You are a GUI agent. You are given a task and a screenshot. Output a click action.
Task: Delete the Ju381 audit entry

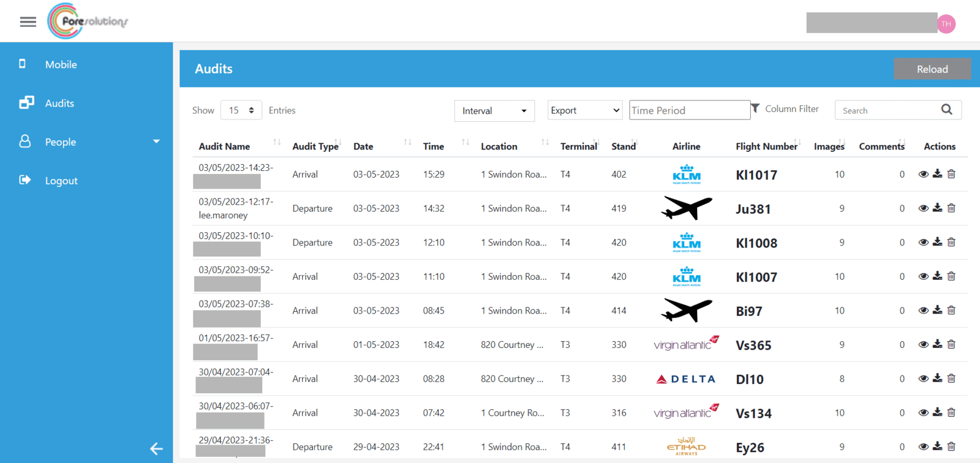[951, 208]
